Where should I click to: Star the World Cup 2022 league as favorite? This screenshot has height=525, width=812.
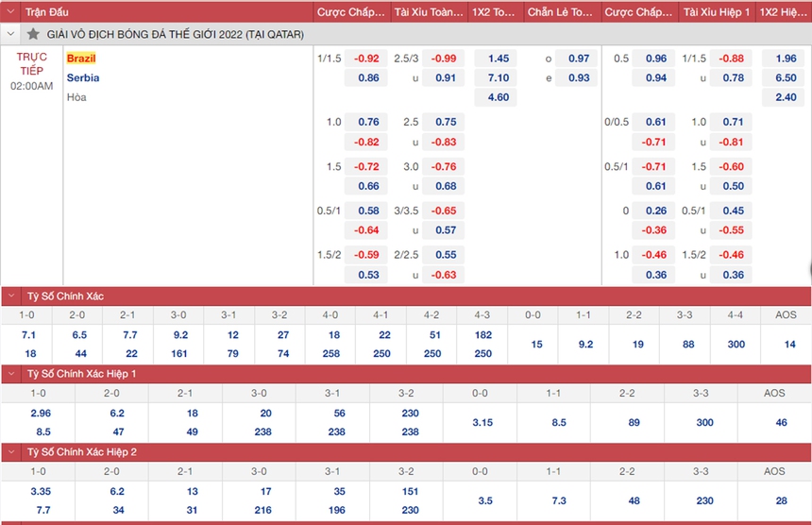tap(33, 34)
